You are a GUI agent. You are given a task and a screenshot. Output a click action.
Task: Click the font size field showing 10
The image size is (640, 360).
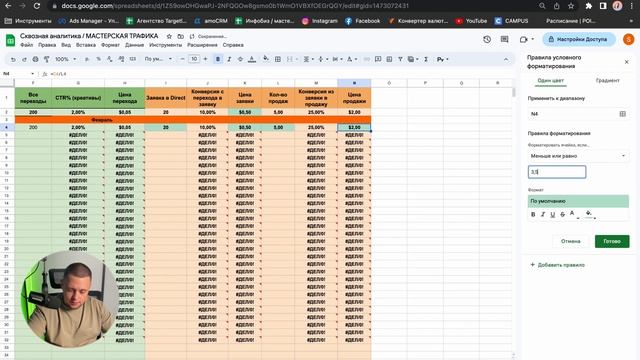tap(194, 59)
